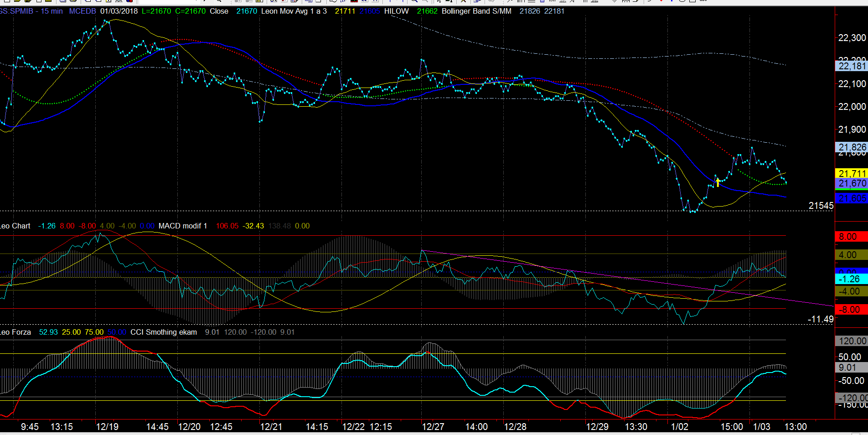Open the Bollinger Band S/MM label

pyautogui.click(x=476, y=11)
